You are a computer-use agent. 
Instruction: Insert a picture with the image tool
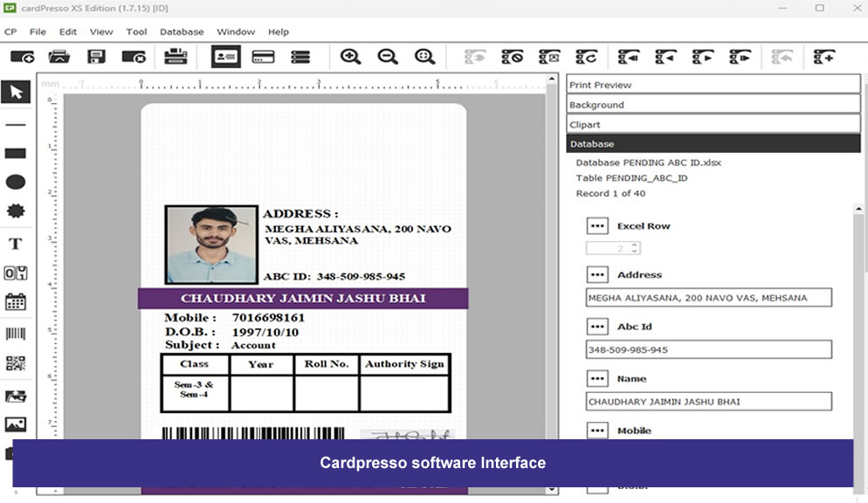(16, 424)
